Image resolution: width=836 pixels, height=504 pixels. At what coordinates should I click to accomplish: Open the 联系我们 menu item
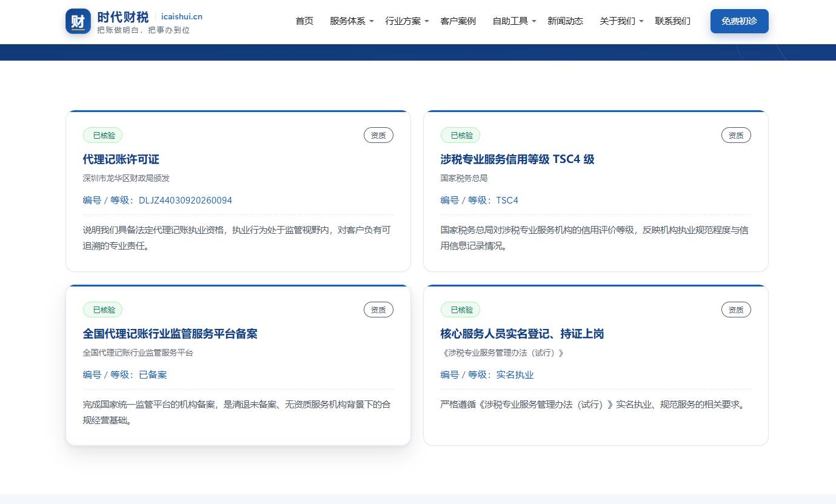click(672, 21)
